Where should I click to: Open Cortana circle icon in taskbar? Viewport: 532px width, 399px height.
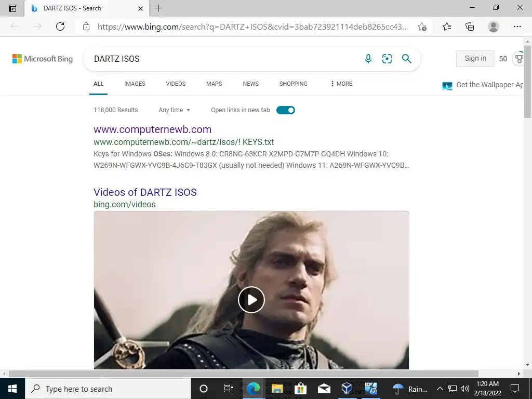(204, 389)
